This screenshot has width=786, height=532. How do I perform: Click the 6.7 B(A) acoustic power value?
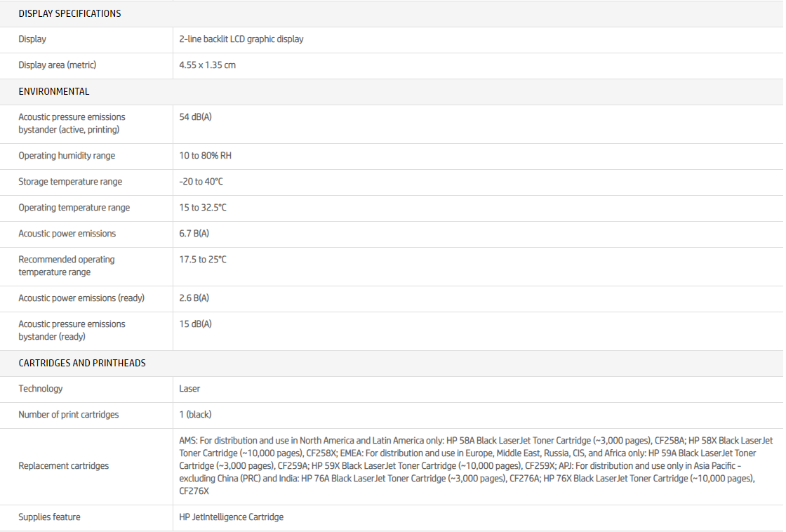coord(194,234)
